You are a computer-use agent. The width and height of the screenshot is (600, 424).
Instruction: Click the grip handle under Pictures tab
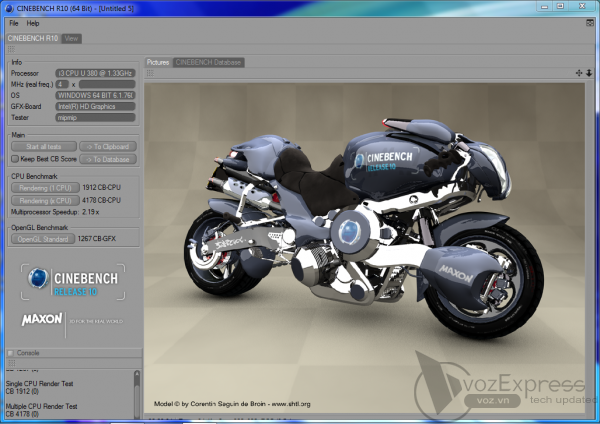point(150,73)
